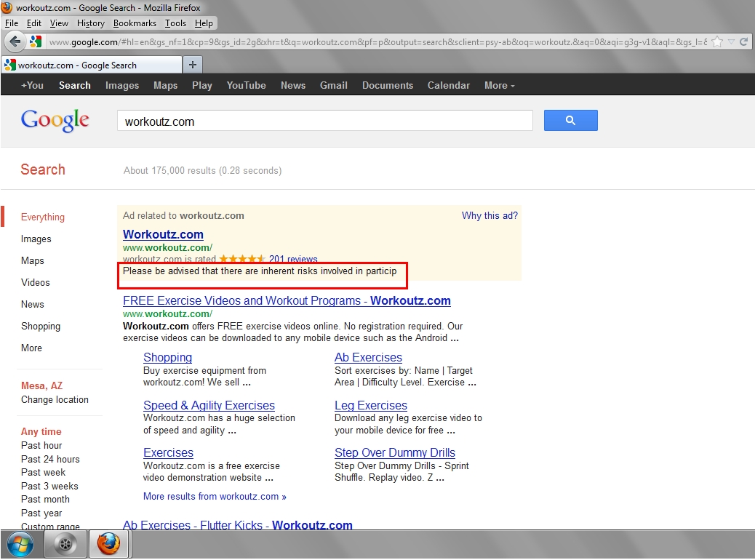Click the 'About 175,000 results' text

point(169,170)
